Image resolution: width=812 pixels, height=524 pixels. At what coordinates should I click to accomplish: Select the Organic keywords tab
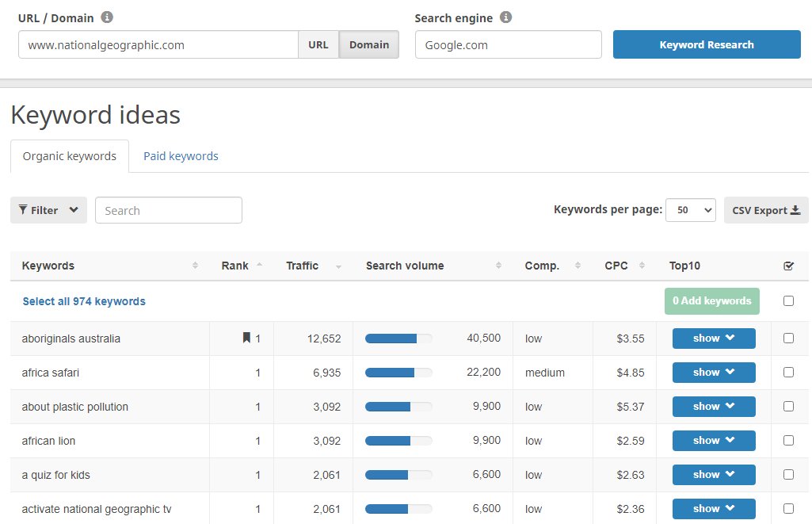(69, 156)
